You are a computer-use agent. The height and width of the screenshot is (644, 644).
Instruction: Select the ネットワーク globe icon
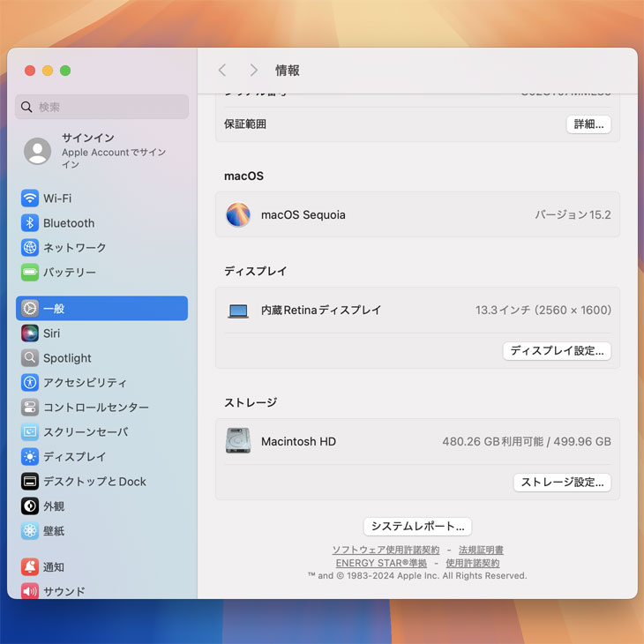tap(30, 248)
